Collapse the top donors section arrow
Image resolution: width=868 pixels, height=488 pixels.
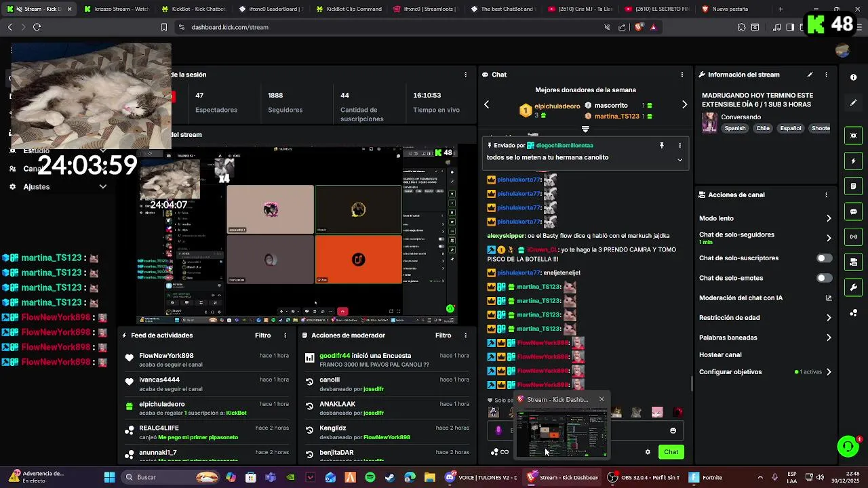click(x=585, y=129)
